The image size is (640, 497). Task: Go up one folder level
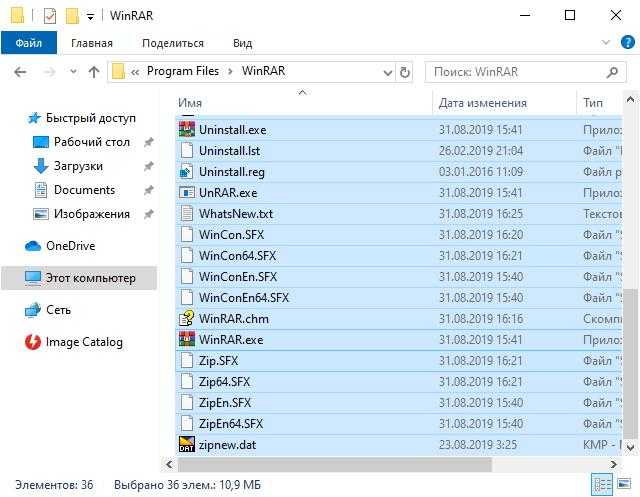(94, 72)
